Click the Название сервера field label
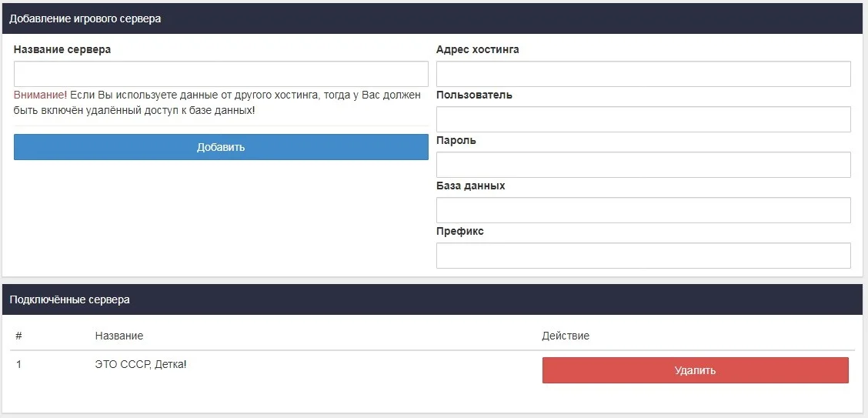 [62, 49]
